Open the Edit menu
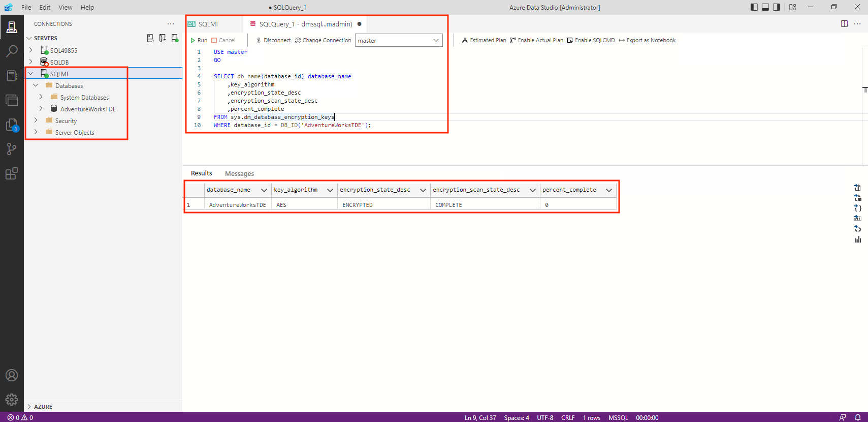Image resolution: width=868 pixels, height=422 pixels. click(x=45, y=7)
